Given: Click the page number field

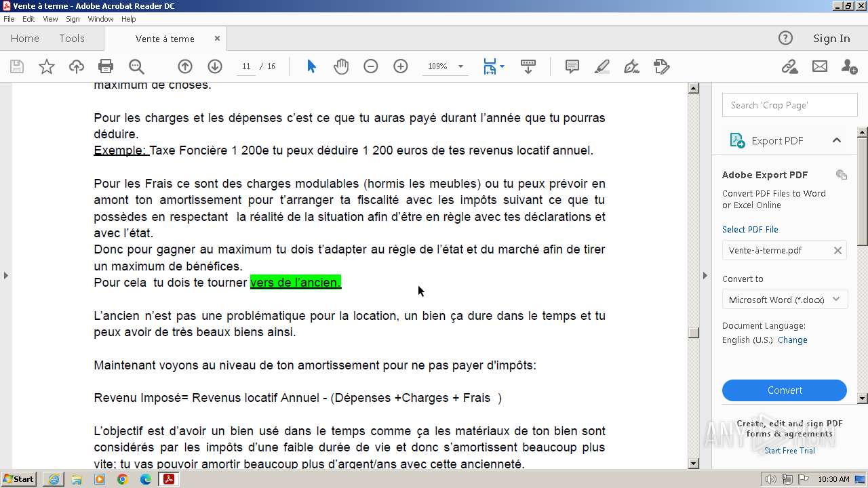Looking at the screenshot, I should point(245,66).
